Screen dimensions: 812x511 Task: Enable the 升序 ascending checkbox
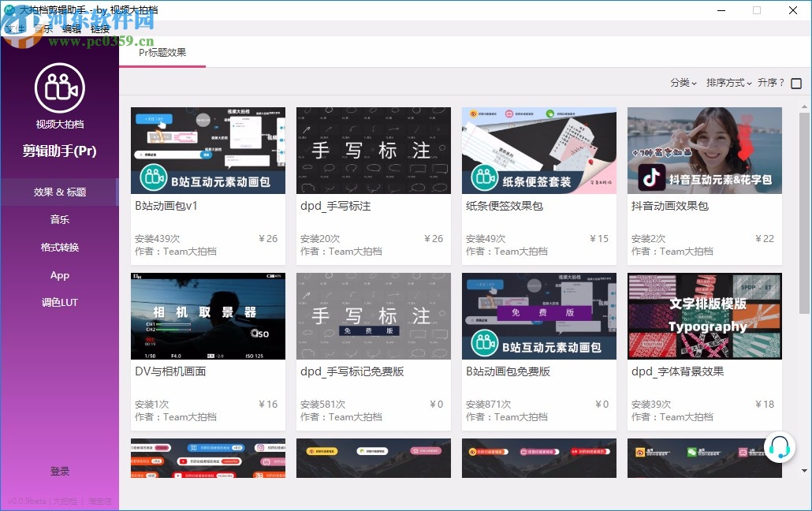coord(796,83)
